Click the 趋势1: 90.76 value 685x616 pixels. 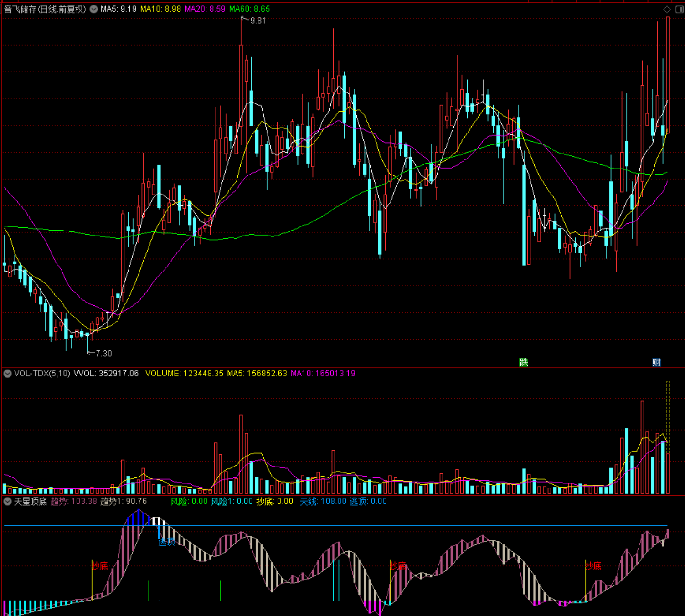pyautogui.click(x=124, y=502)
